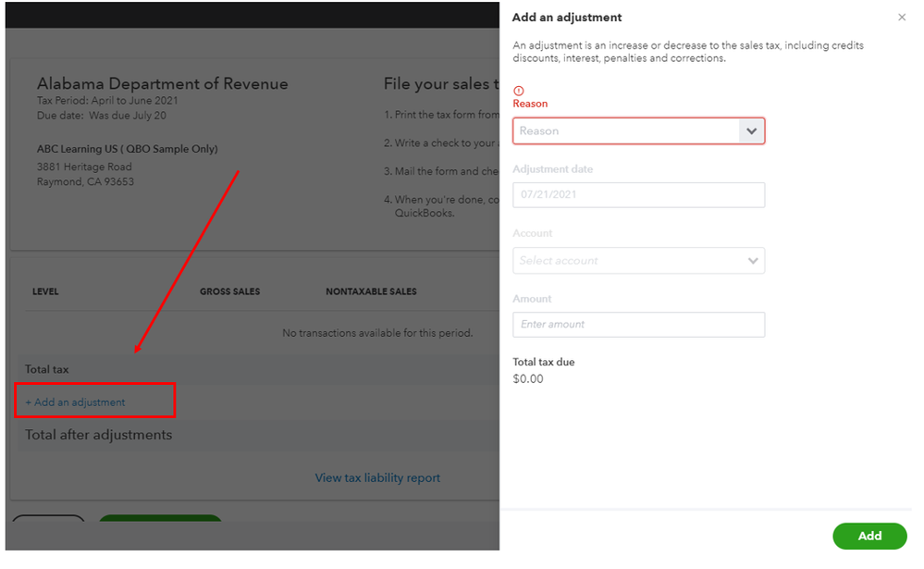Click the NONTAXABLE SALES column header

[371, 291]
